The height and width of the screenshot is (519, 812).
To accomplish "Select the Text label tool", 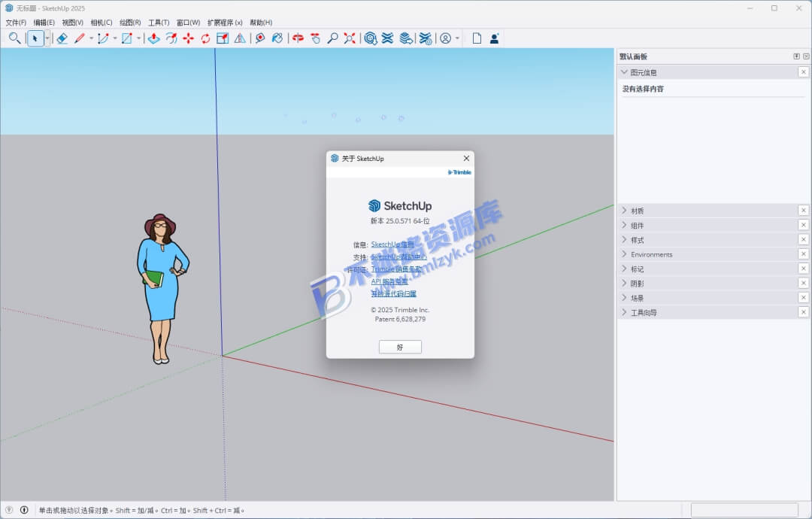I will [260, 38].
